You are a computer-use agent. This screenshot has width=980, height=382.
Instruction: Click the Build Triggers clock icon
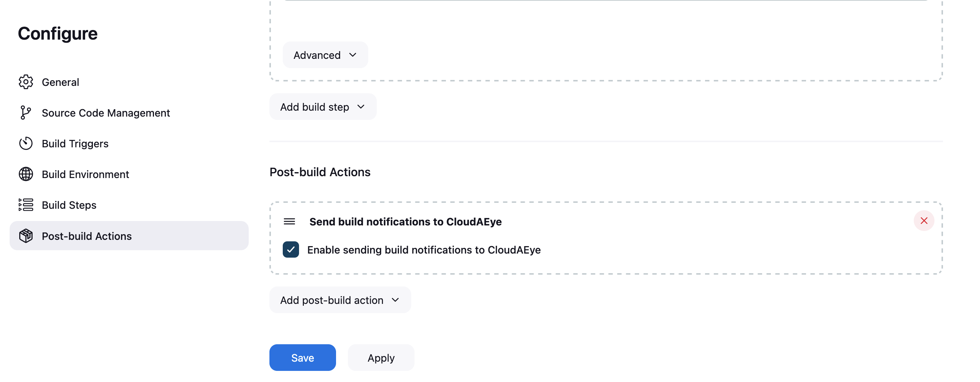coord(26,144)
